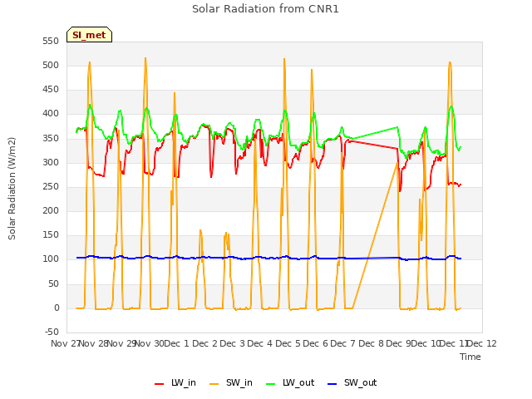Click the 100 y-axis tick label

point(51,259)
